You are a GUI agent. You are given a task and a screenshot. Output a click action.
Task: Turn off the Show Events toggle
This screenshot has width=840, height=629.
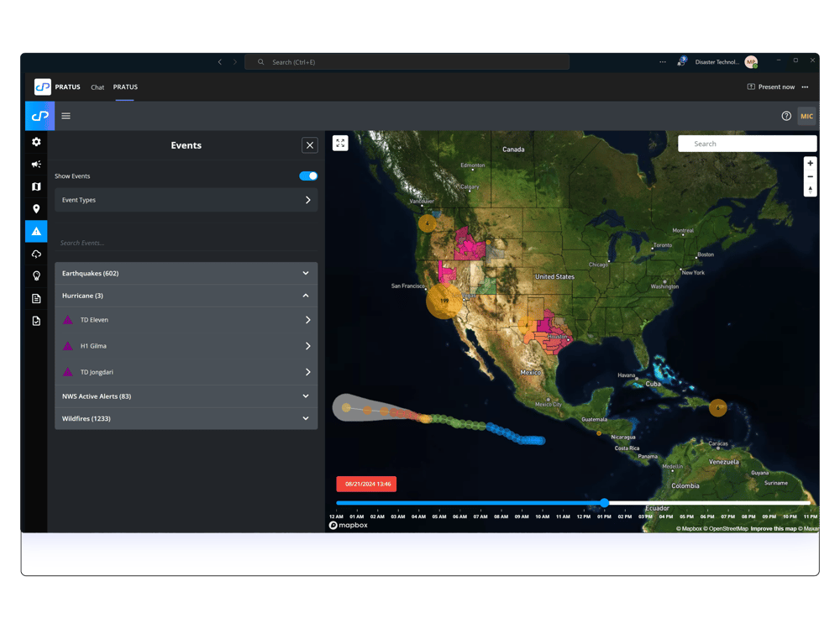point(308,176)
